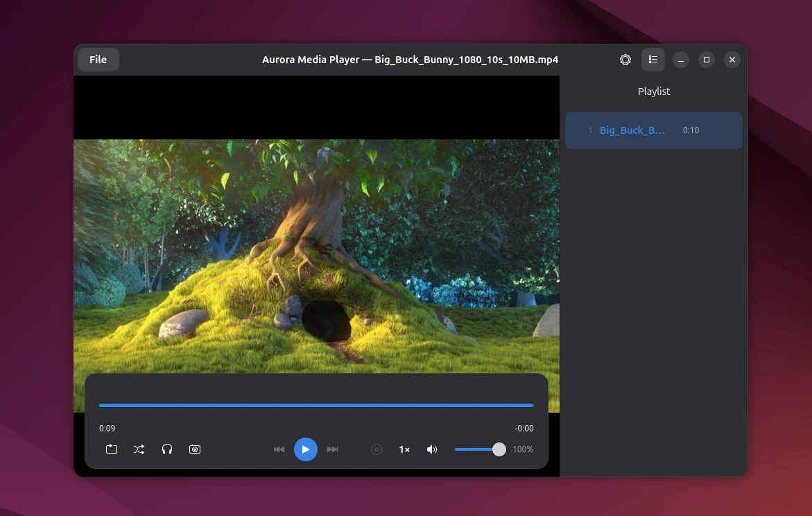Viewport: 812px width, 516px height.
Task: Maximize the Aurora Media Player window
Action: (x=707, y=60)
